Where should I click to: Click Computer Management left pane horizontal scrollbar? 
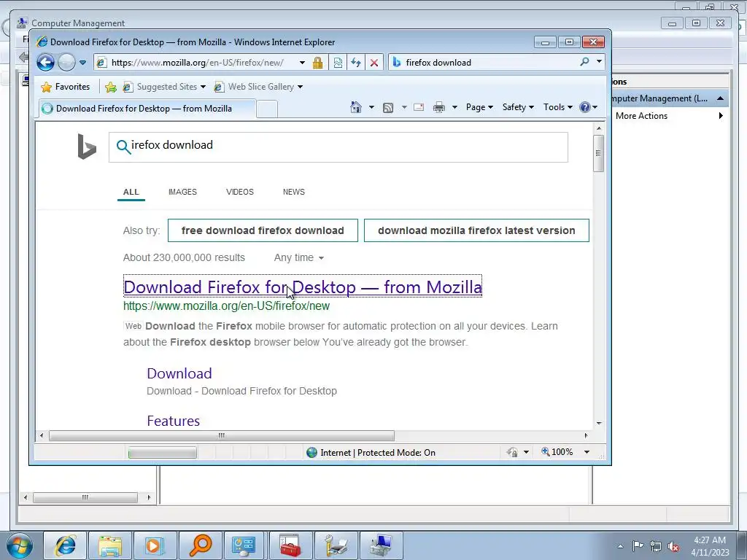click(x=85, y=497)
